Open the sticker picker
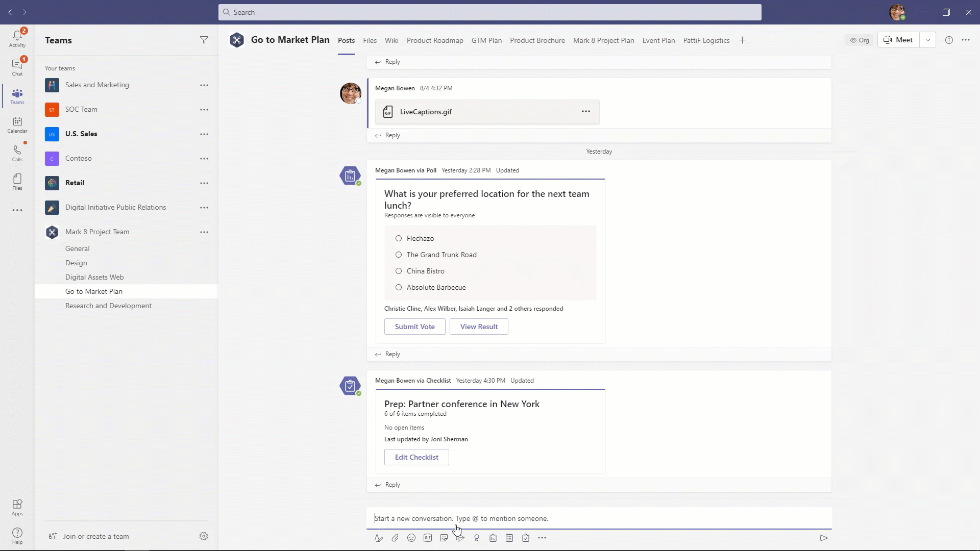This screenshot has height=551, width=980. coord(444,538)
